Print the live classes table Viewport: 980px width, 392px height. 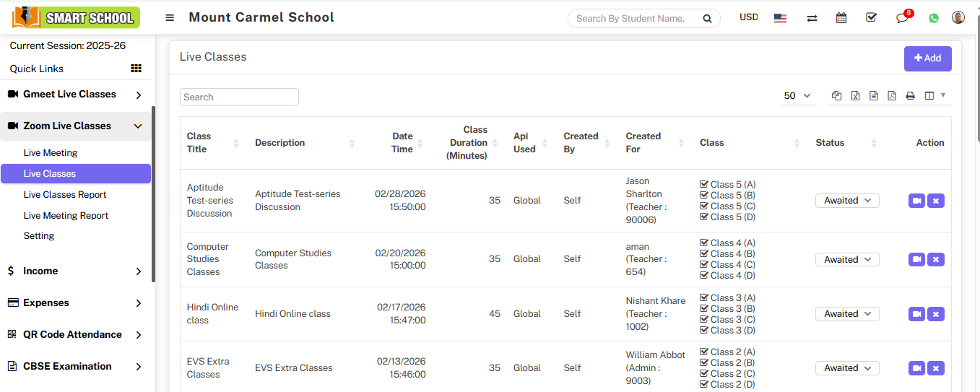pyautogui.click(x=910, y=96)
